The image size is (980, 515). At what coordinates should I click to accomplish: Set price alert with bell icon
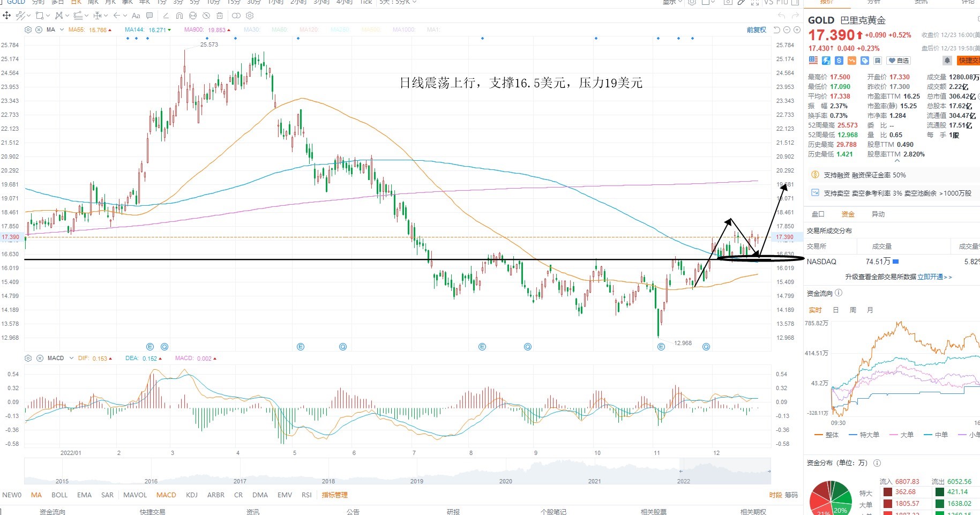click(x=947, y=61)
